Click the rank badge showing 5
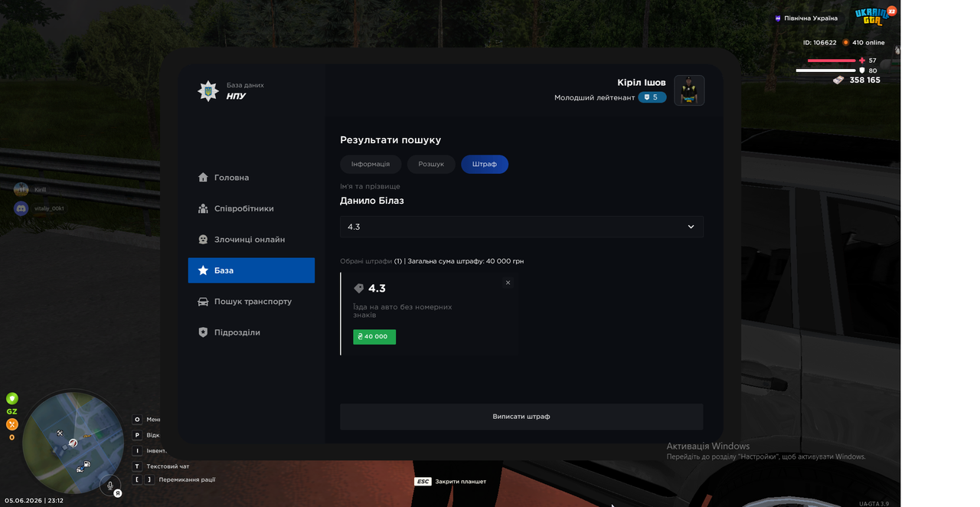 (652, 97)
